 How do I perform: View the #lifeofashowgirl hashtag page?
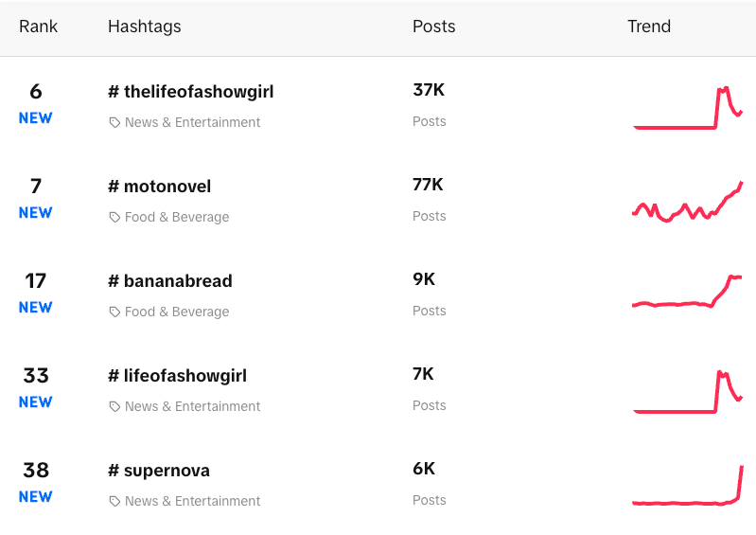tap(177, 376)
